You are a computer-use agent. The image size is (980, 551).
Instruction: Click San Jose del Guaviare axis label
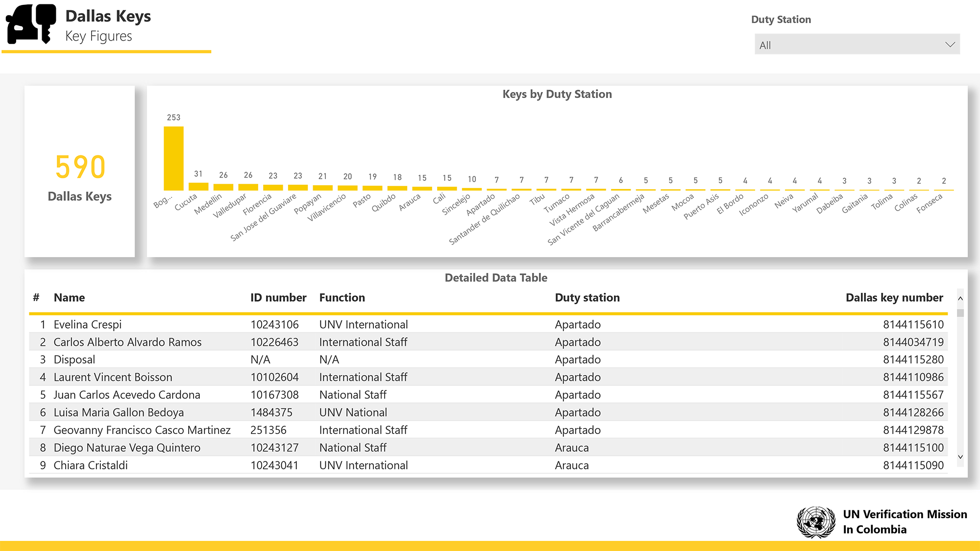point(263,217)
